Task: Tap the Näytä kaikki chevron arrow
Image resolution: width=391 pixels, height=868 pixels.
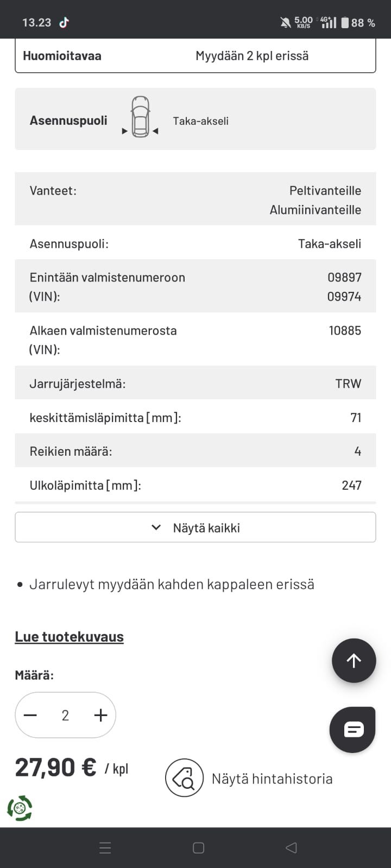Action: [156, 527]
